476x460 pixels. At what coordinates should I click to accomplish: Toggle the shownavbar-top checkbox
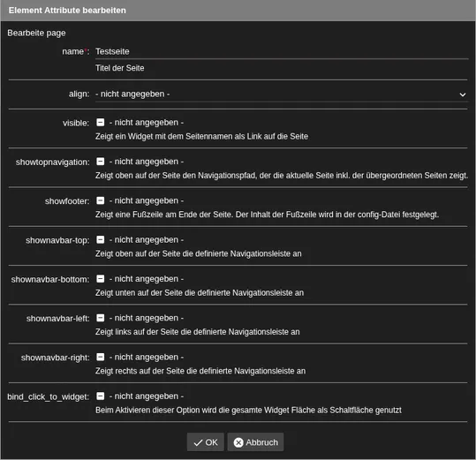click(x=100, y=239)
